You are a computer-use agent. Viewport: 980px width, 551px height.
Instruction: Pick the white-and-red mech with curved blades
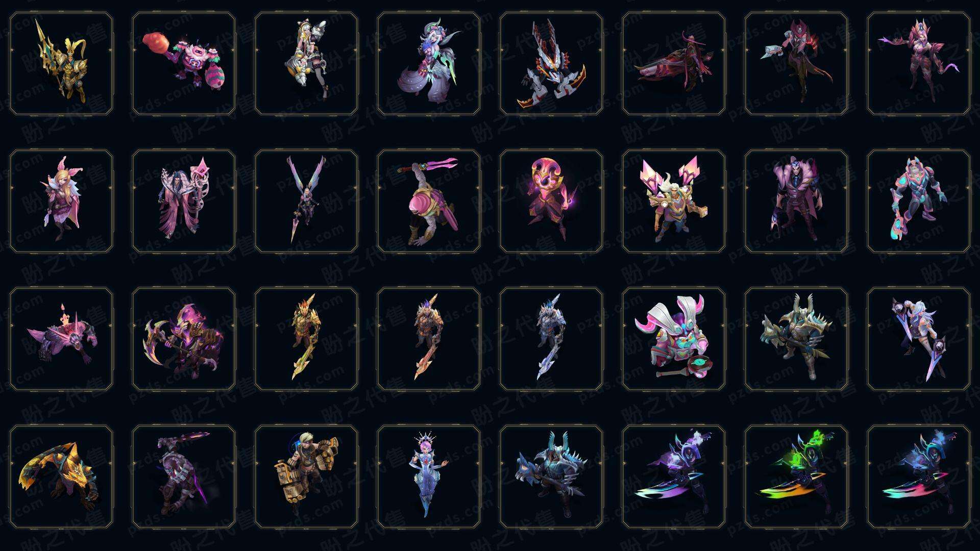point(551,63)
